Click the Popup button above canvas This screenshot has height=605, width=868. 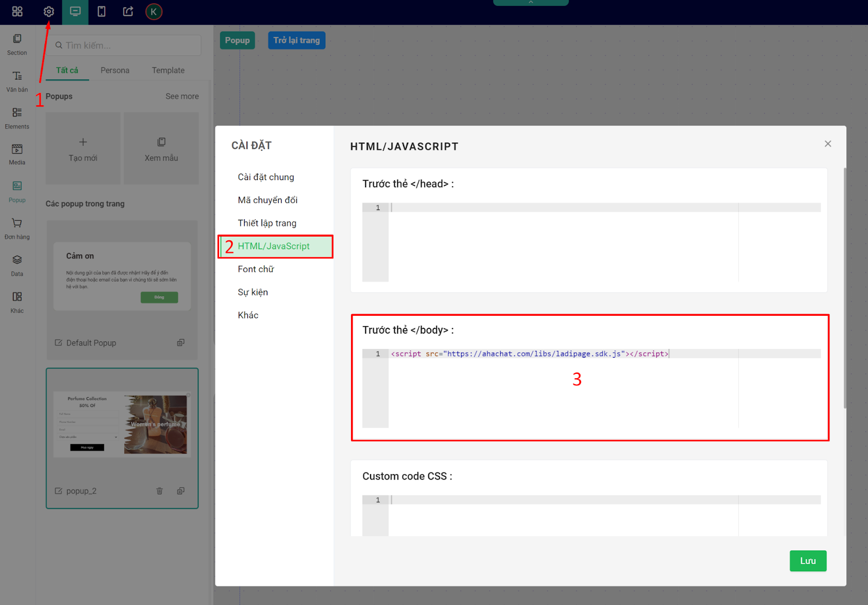click(237, 40)
